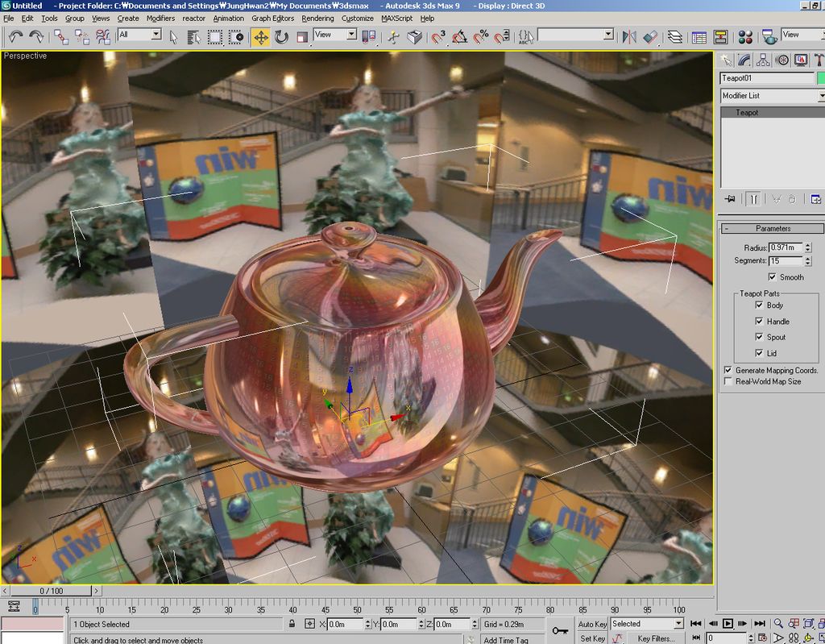Click the Select and Manipulate icon

click(x=393, y=36)
